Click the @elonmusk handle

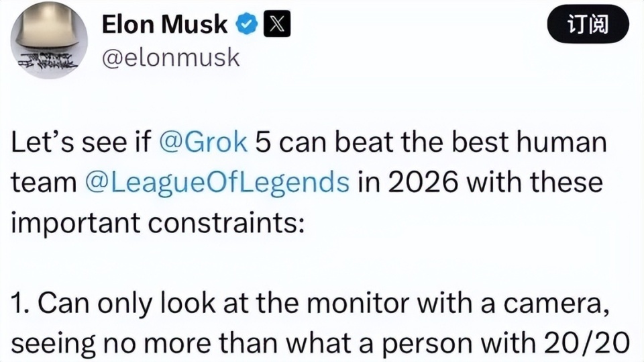tap(170, 57)
